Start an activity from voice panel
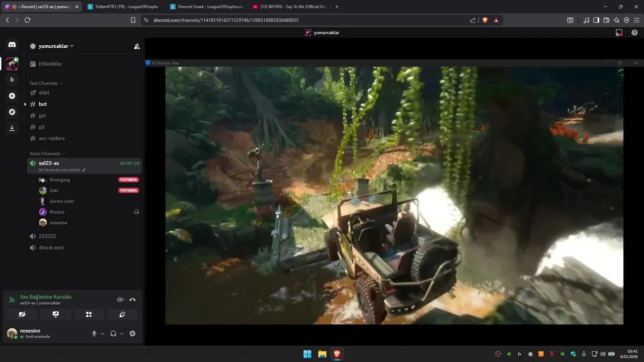 tap(89, 314)
